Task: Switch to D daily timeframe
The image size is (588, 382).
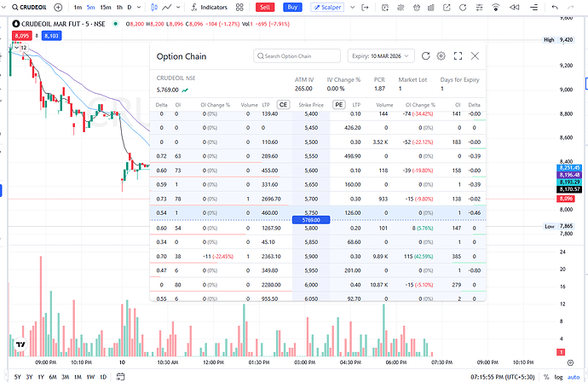Action: click(130, 7)
